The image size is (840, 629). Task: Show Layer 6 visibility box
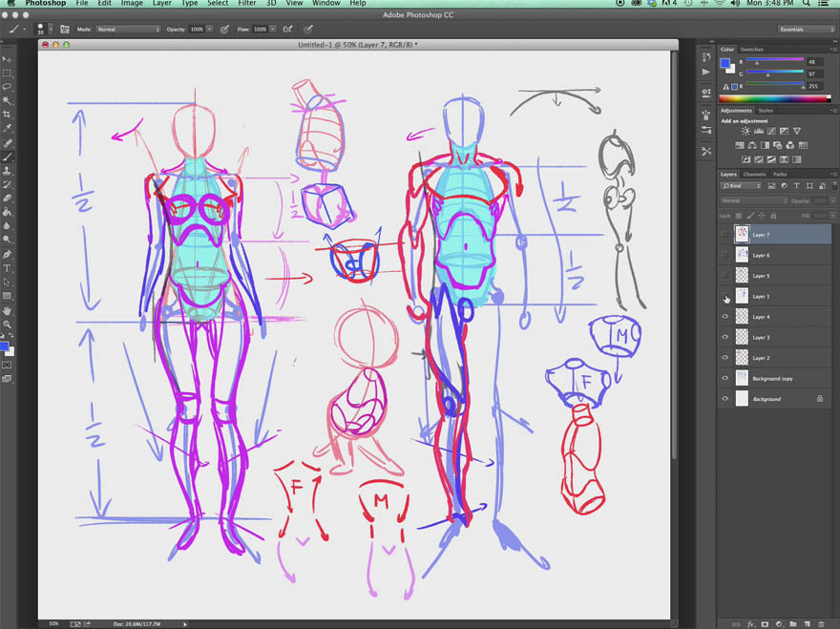pos(724,255)
